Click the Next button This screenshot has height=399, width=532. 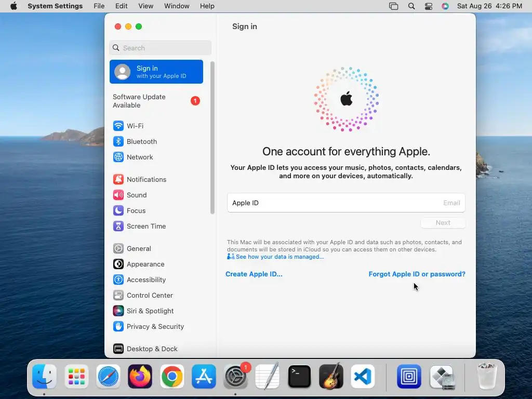pos(443,223)
